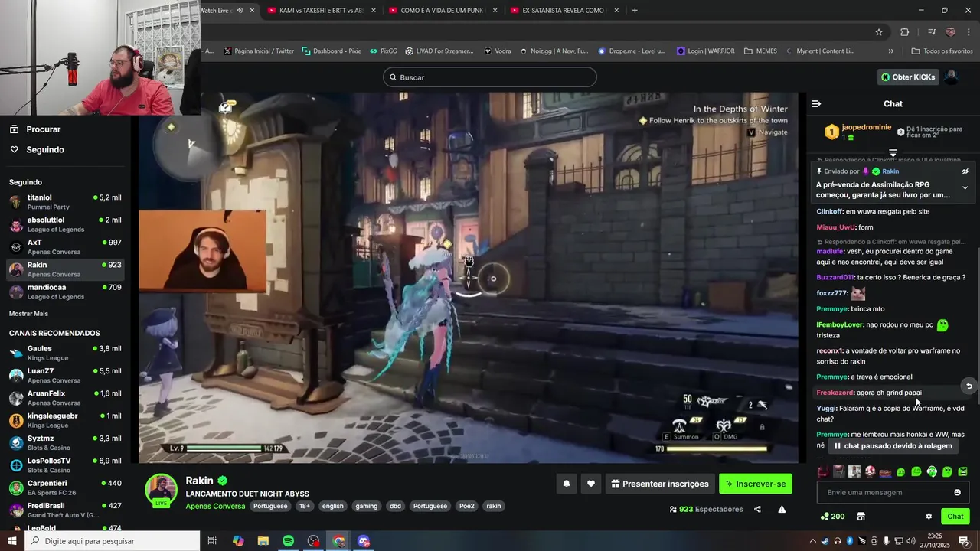Open the browser extensions puzzle icon
The height and width of the screenshot is (551, 980).
pos(904,32)
